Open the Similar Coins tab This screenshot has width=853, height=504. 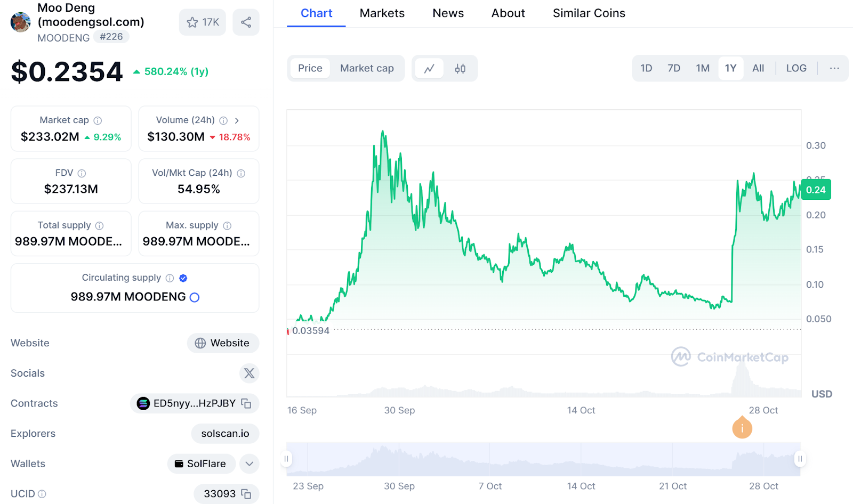click(x=589, y=13)
